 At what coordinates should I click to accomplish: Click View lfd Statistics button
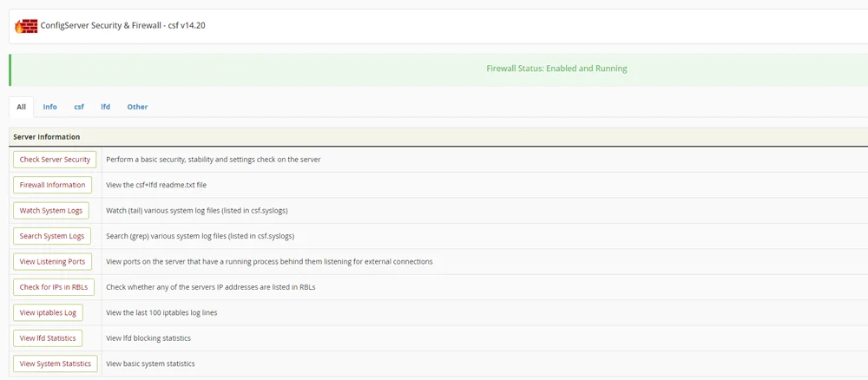pyautogui.click(x=48, y=338)
